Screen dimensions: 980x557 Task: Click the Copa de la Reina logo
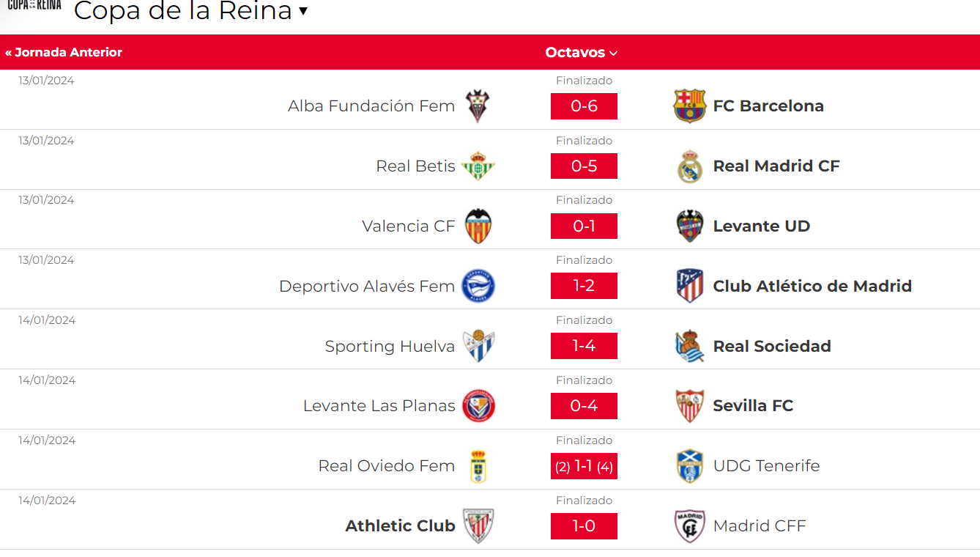point(34,7)
